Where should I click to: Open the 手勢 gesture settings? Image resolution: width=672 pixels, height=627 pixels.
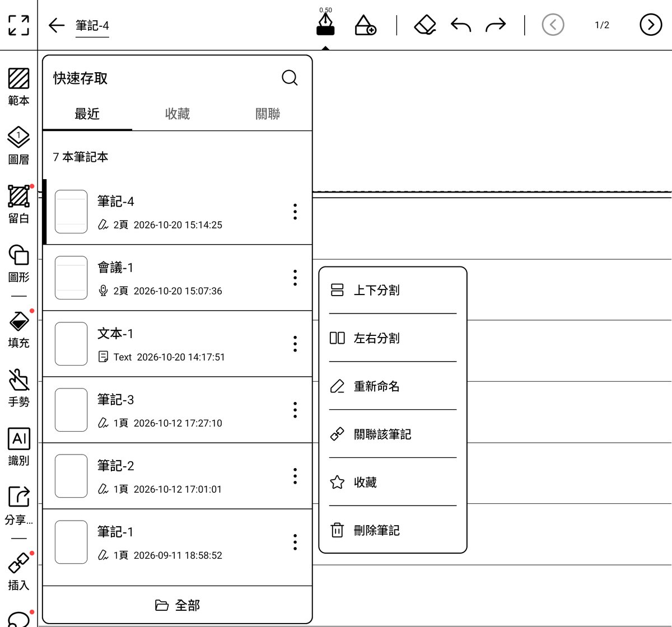(18, 388)
